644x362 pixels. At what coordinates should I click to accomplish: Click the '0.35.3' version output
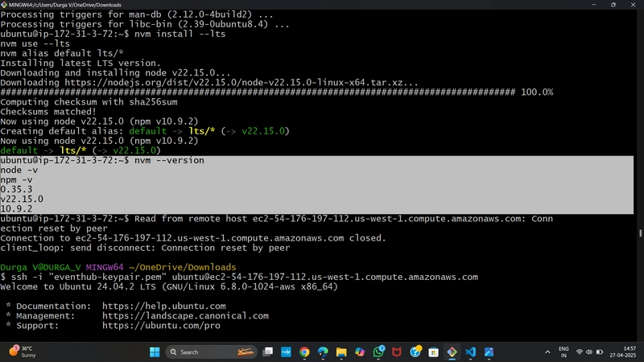click(x=16, y=190)
